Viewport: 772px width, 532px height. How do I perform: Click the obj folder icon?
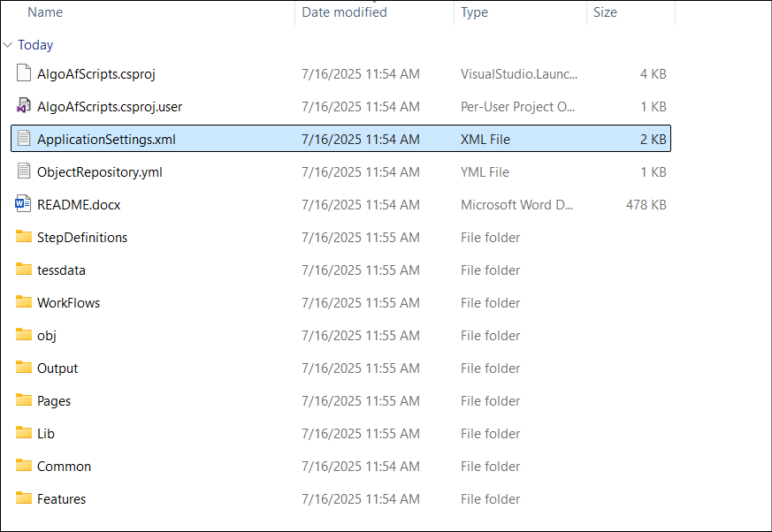pyautogui.click(x=24, y=335)
